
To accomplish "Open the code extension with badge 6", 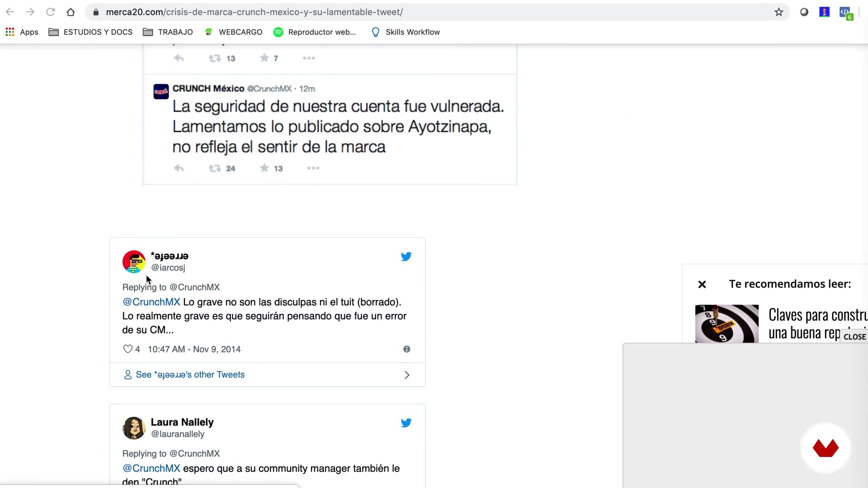I will [845, 13].
